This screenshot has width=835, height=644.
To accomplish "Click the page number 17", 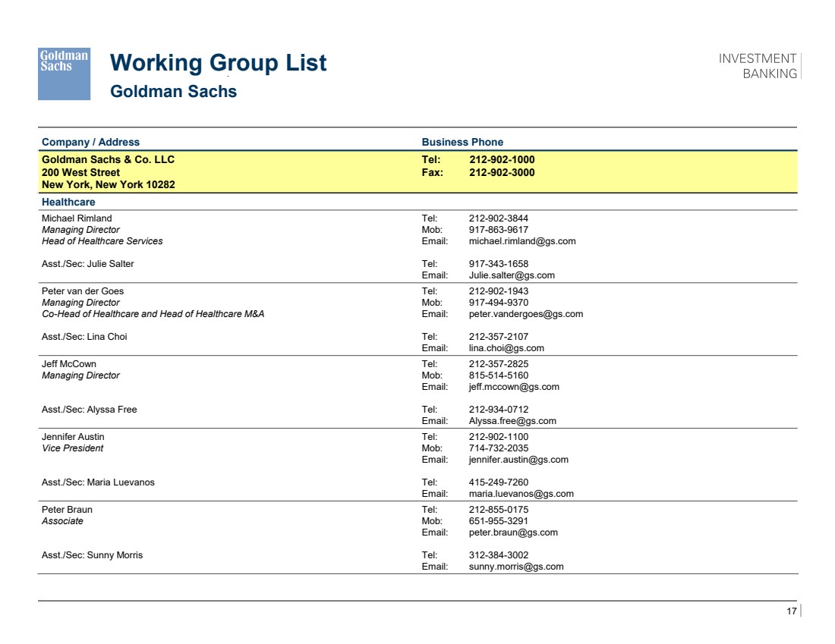I will click(791, 611).
